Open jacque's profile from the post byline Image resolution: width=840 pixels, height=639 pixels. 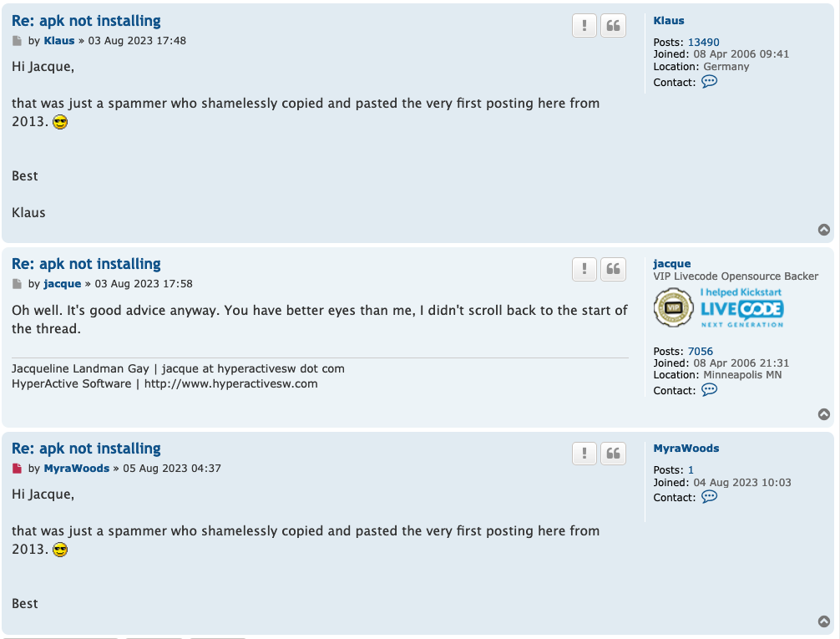63,284
